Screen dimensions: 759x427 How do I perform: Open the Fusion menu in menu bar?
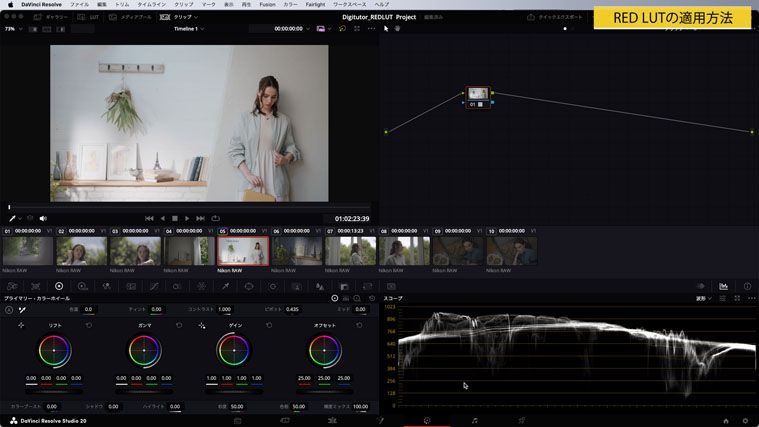point(267,4)
